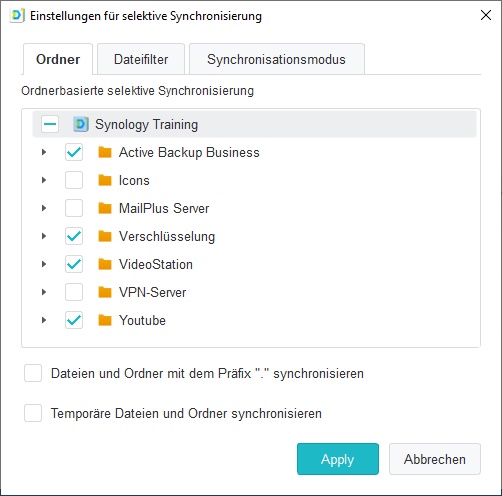
Task: Click the Icons folder icon
Action: coord(105,180)
